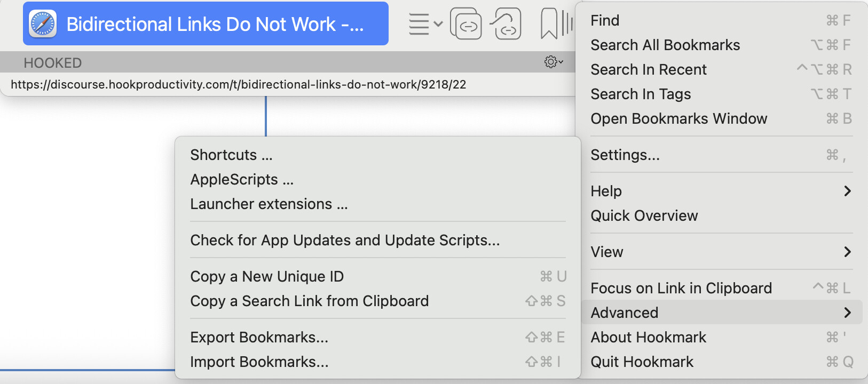Click the Hook to Copied Link icon
The height and width of the screenshot is (384, 868).
coord(506,24)
